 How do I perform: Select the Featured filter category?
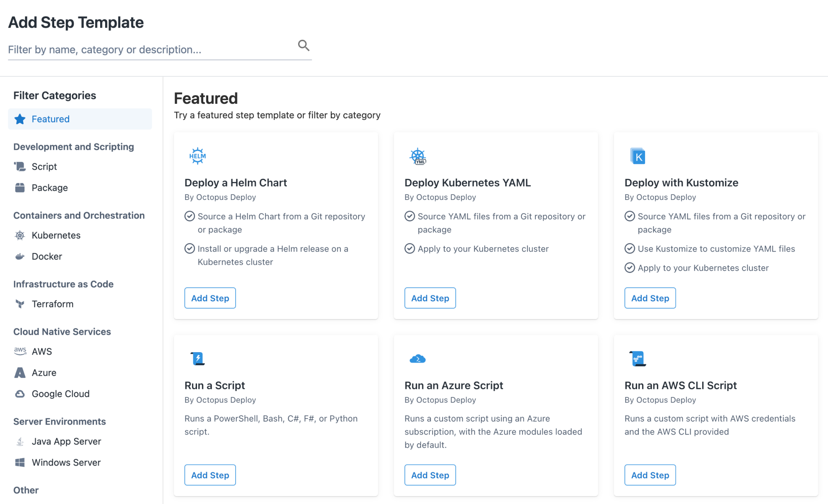80,119
